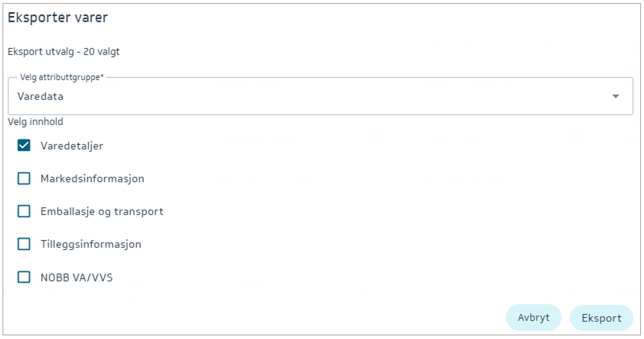This screenshot has height=339, width=644.
Task: Click the Tilleggsinformasjon label text
Action: coord(91,244)
